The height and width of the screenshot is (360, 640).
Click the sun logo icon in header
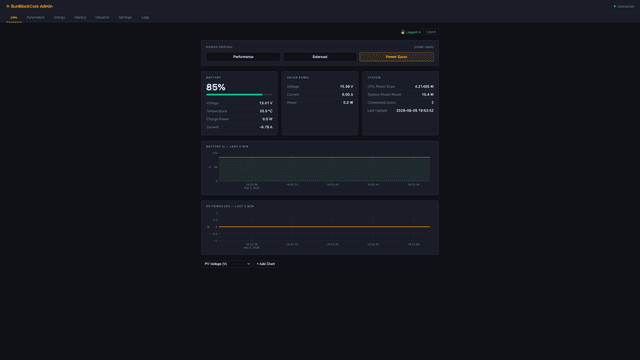(8, 6)
